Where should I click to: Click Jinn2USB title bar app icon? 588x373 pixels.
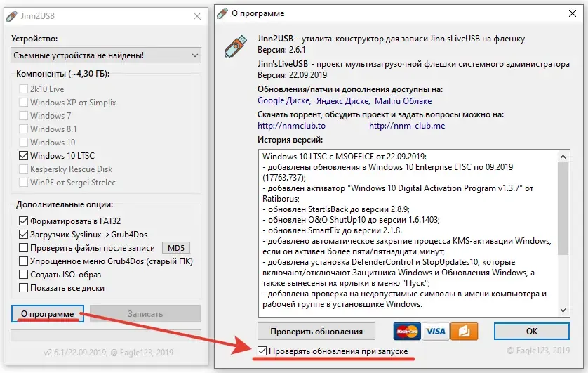point(12,16)
